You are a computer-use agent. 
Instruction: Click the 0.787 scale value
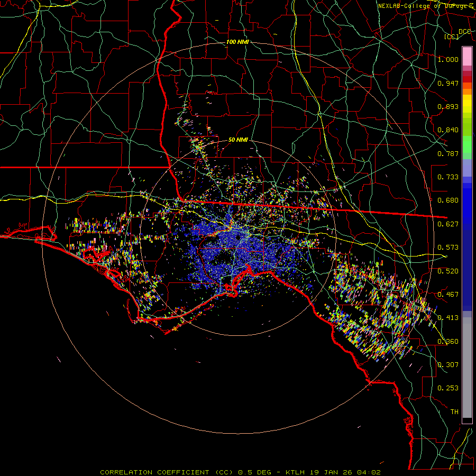pyautogui.click(x=448, y=153)
